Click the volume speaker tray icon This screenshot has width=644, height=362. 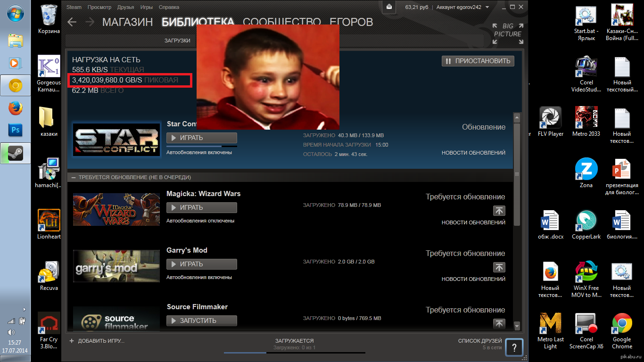tap(12, 332)
